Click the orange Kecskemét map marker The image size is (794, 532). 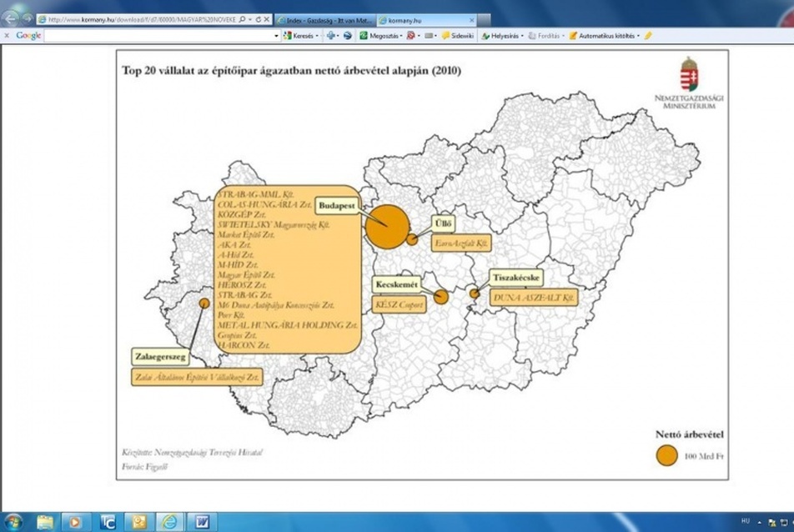pyautogui.click(x=441, y=297)
